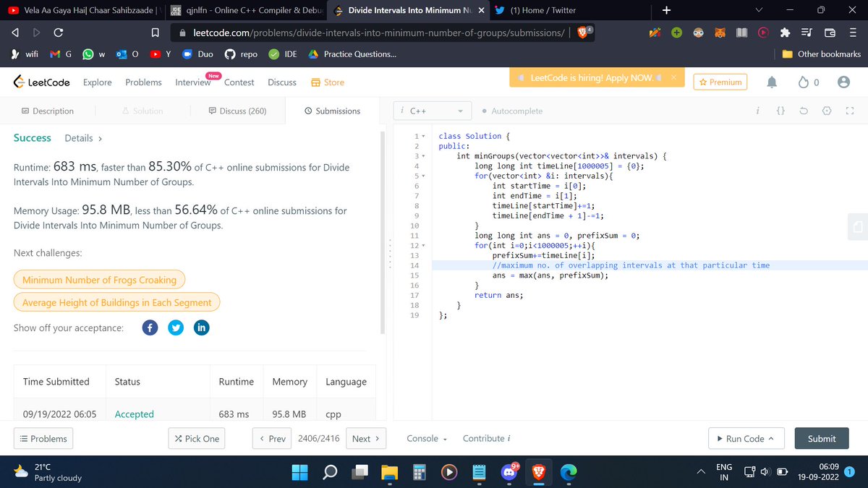Share acceptance on LinkedIn
The width and height of the screenshot is (868, 488).
202,328
